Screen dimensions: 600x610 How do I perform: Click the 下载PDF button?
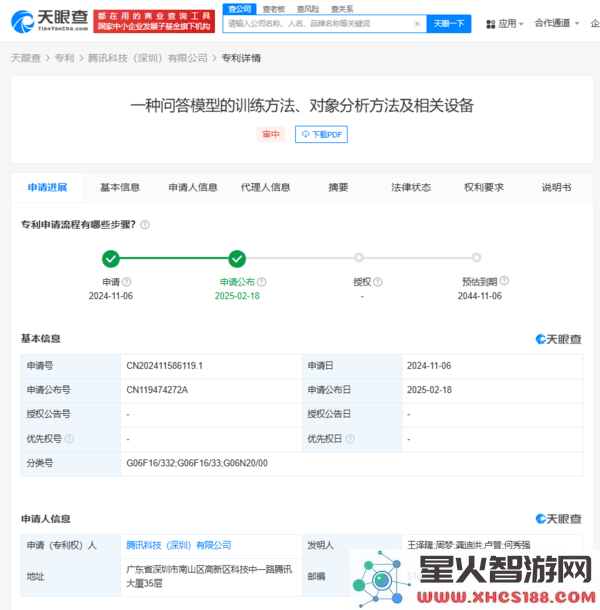pos(321,134)
